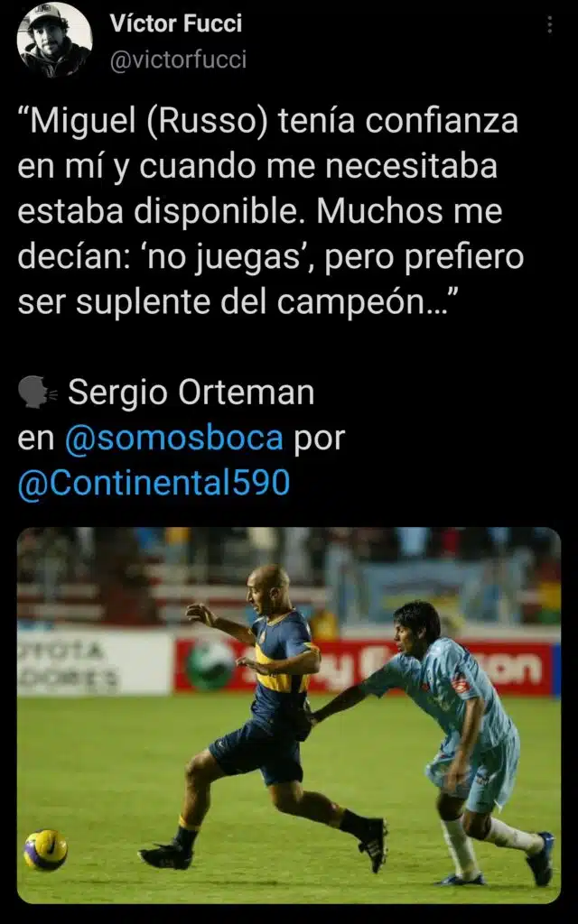Click the blurred crowd stands in photo
Viewport: 578px width, 924px height.
tap(289, 575)
